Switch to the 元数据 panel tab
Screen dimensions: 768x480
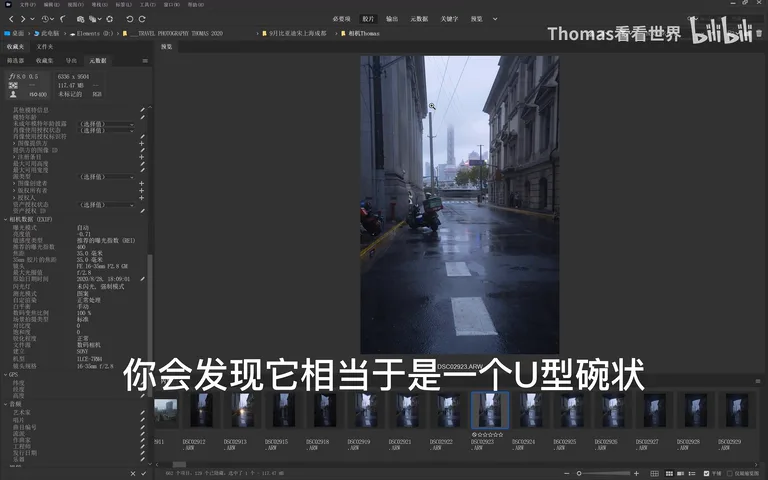tap(97, 61)
